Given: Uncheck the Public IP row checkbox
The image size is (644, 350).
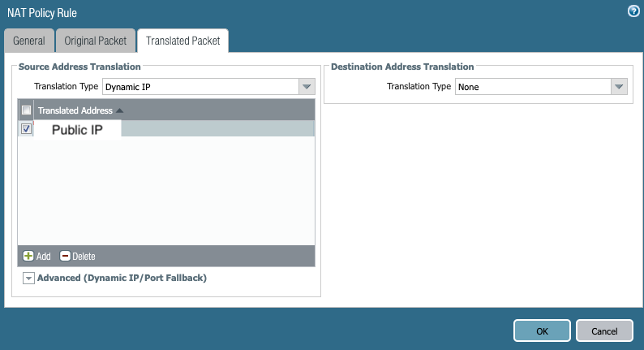Looking at the screenshot, I should click(x=26, y=129).
